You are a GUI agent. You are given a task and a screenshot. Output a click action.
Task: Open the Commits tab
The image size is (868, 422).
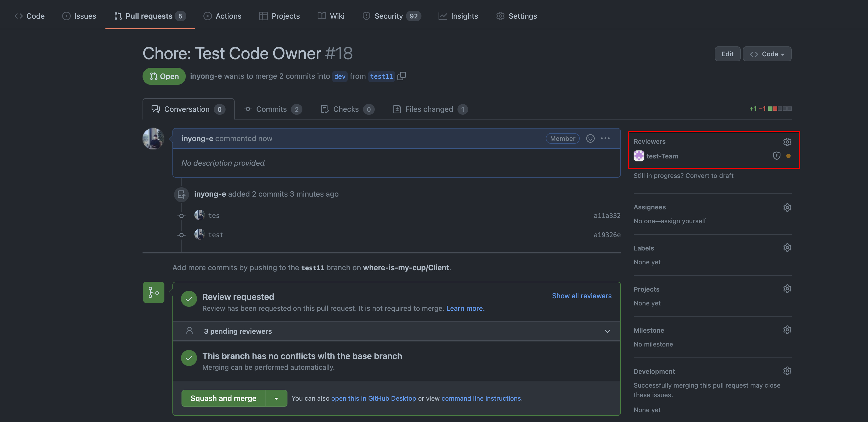[x=272, y=109]
